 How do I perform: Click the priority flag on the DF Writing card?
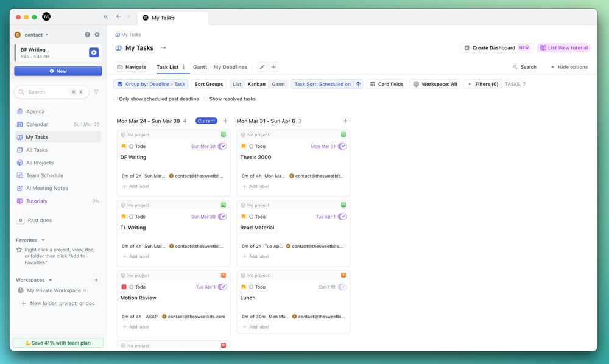pos(124,146)
